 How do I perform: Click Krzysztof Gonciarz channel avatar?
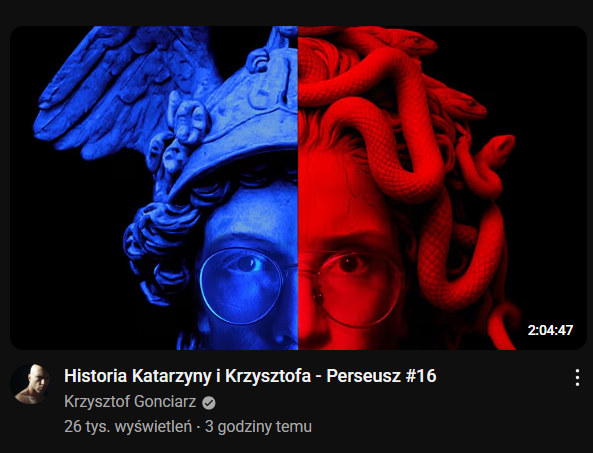[x=30, y=384]
